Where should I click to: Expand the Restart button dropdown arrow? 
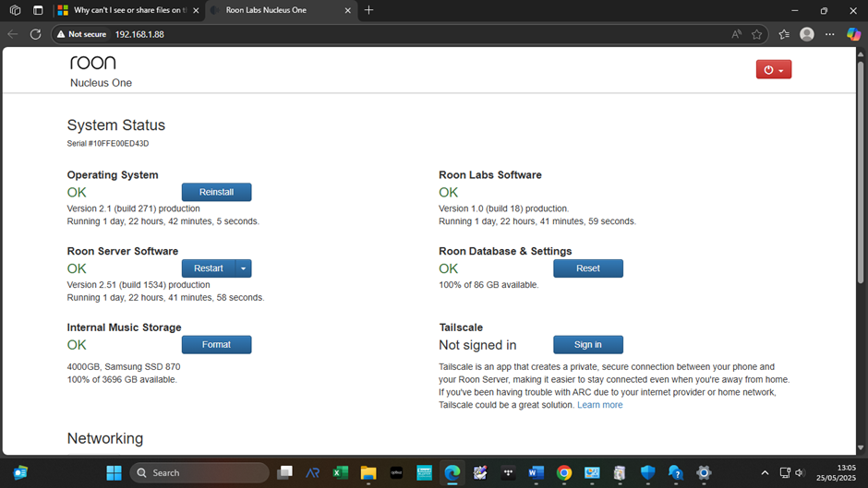pos(244,268)
